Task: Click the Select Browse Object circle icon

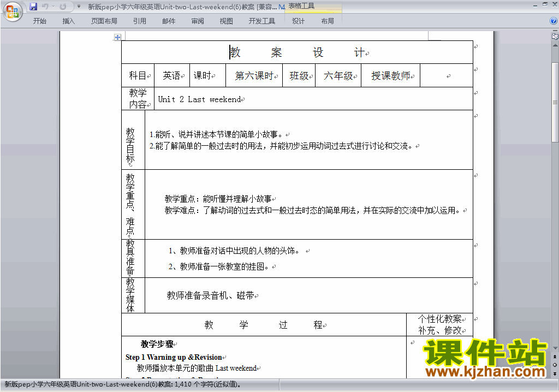Action: point(555,365)
